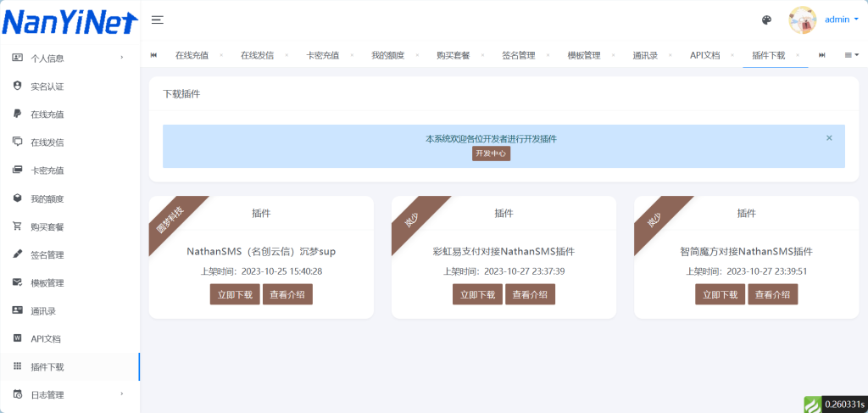
Task: Switch to the 购买套餐 tab
Action: point(453,55)
